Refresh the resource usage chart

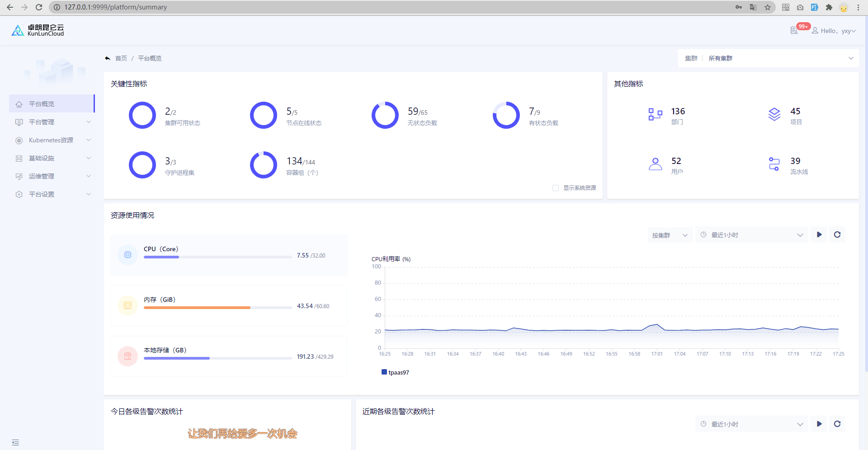837,234
